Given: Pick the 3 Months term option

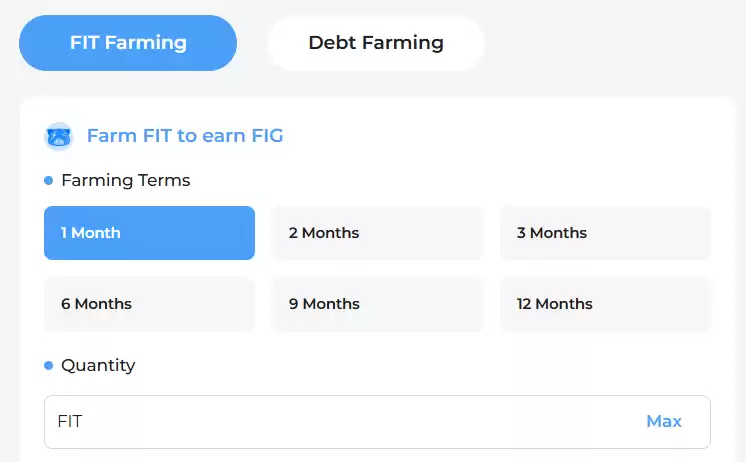Looking at the screenshot, I should click(605, 233).
